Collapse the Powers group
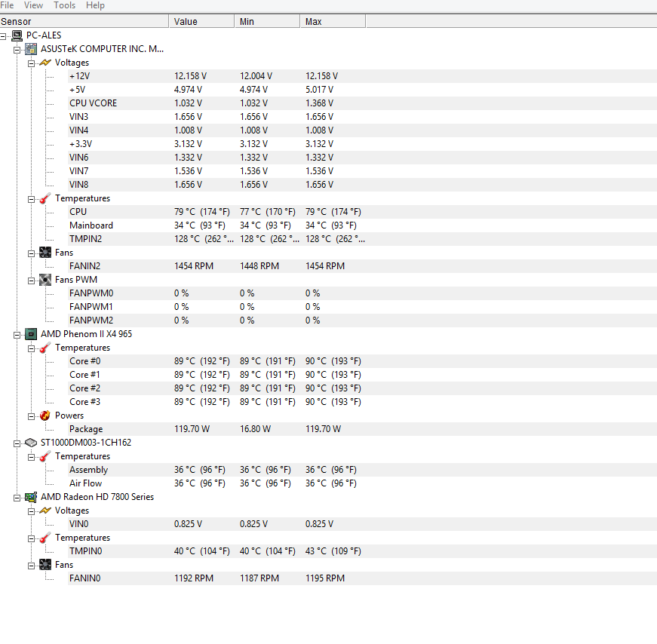 coord(31,416)
